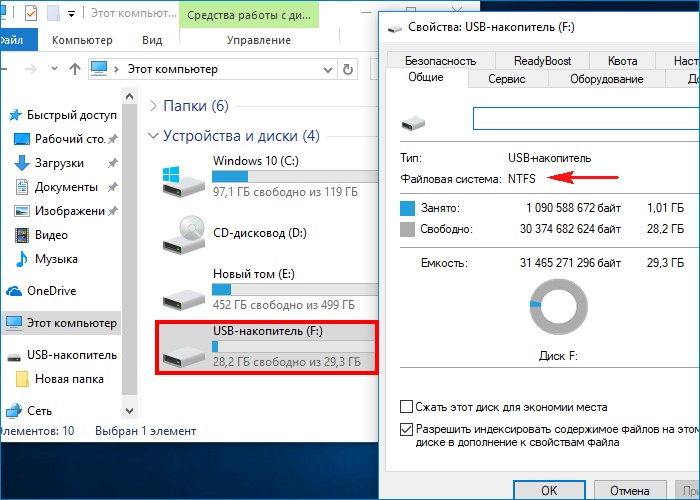Expand the Папки (6) group
Image resolution: width=700 pixels, height=500 pixels.
(154, 106)
